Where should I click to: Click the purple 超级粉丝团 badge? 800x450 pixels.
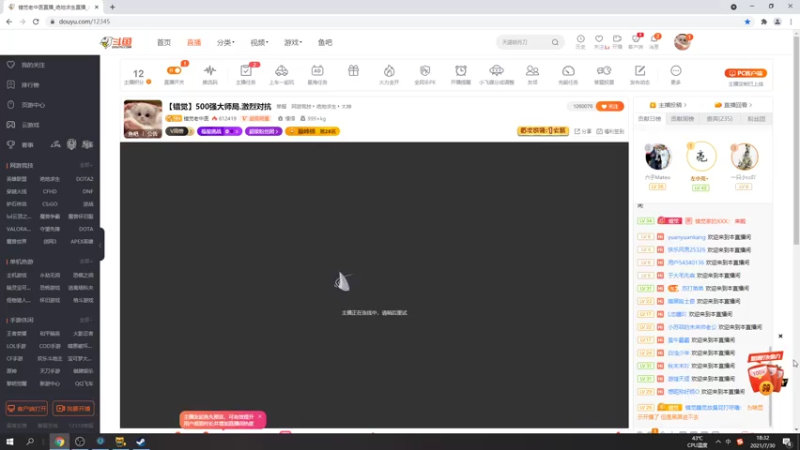tap(263, 131)
